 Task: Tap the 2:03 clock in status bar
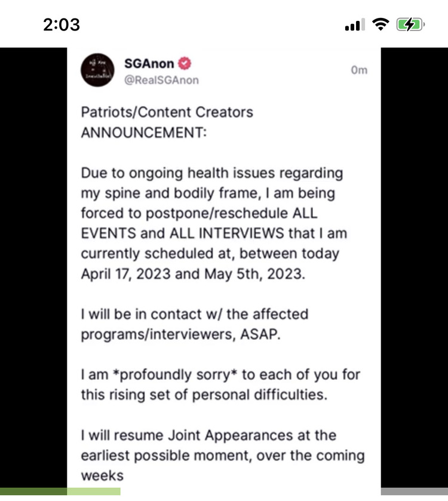62,24
